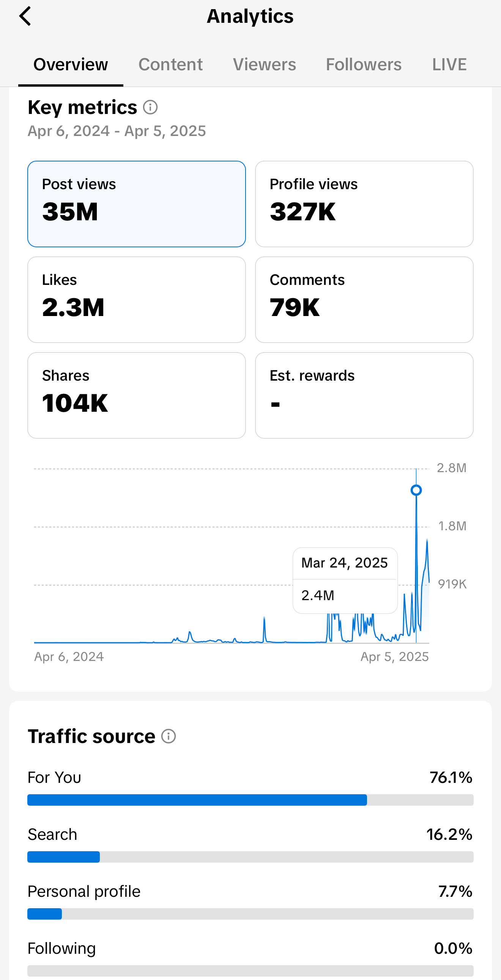Open the Traffic source info icon

(x=169, y=736)
